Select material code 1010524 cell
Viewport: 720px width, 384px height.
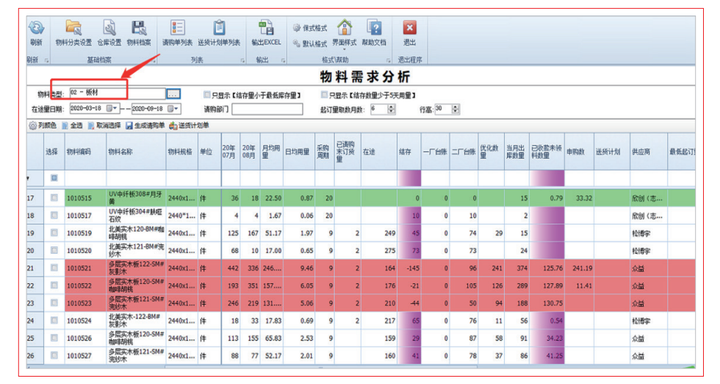[x=85, y=321]
